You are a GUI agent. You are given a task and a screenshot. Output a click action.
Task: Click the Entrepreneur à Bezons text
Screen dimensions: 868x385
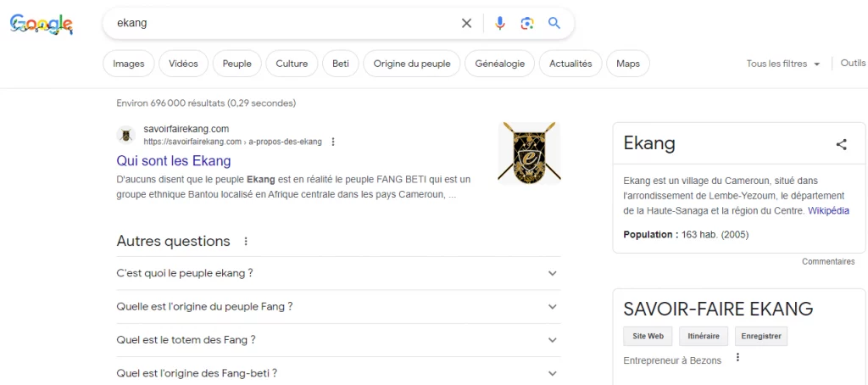(672, 360)
